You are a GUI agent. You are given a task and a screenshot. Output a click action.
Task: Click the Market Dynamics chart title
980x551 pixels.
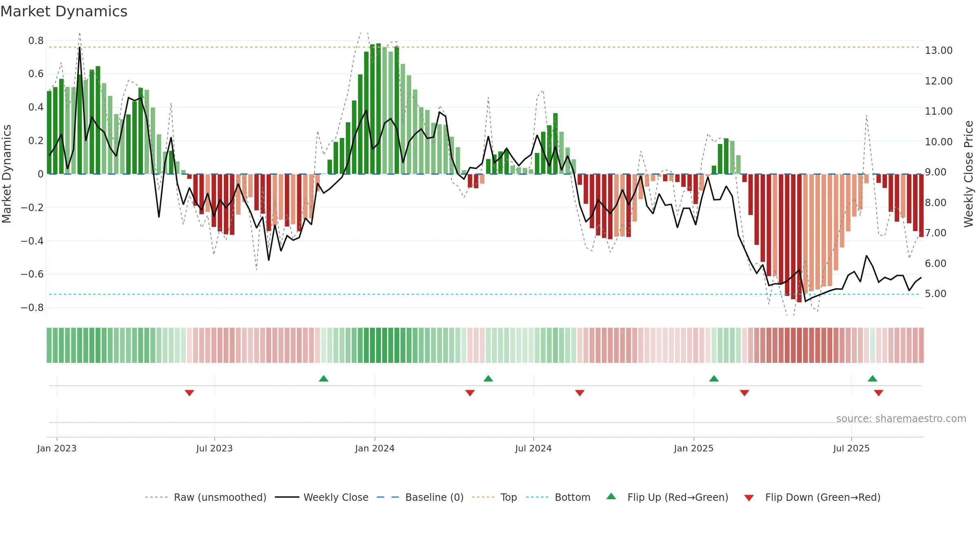click(64, 11)
